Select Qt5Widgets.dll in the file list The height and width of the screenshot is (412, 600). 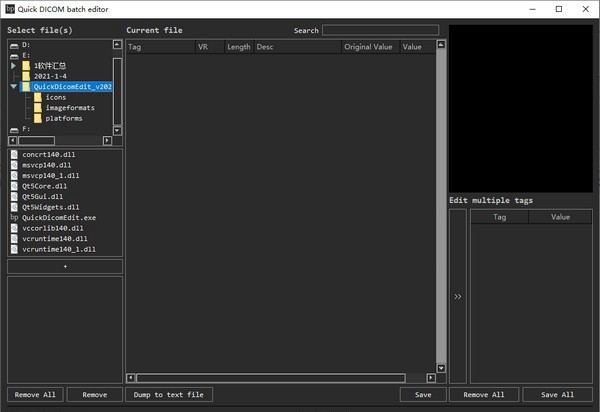click(x=51, y=207)
